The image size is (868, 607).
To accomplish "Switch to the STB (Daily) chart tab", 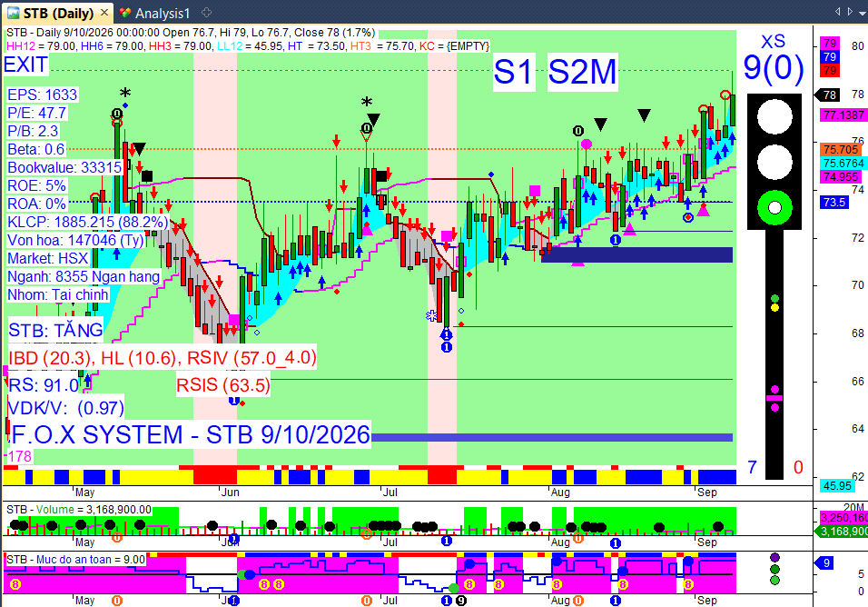I will pyautogui.click(x=57, y=13).
